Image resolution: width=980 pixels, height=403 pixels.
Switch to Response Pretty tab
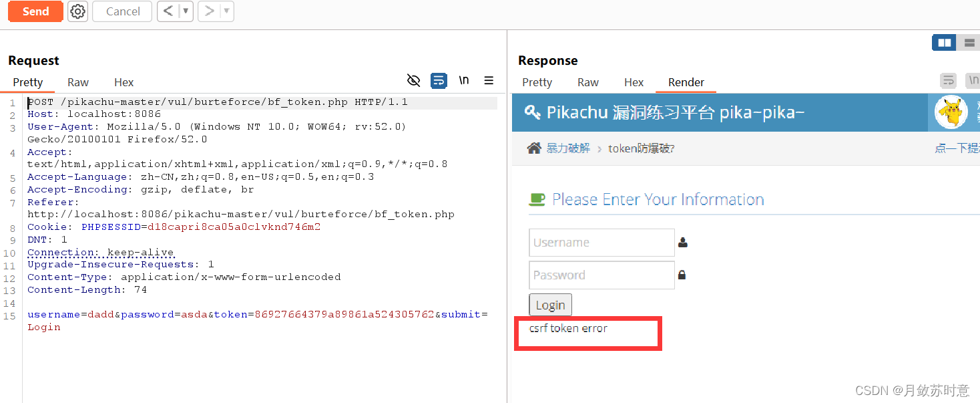coord(537,82)
